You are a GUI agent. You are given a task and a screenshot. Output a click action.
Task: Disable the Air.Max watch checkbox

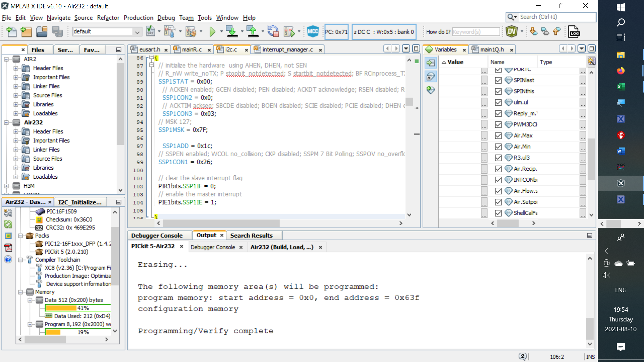tap(498, 135)
